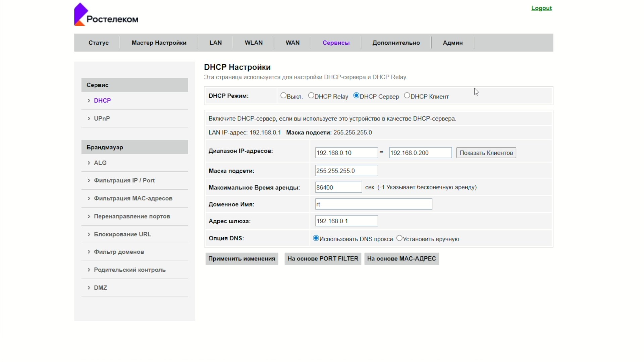The image size is (644, 362).
Task: Open Мастер Настройки menu tab
Action: (159, 43)
